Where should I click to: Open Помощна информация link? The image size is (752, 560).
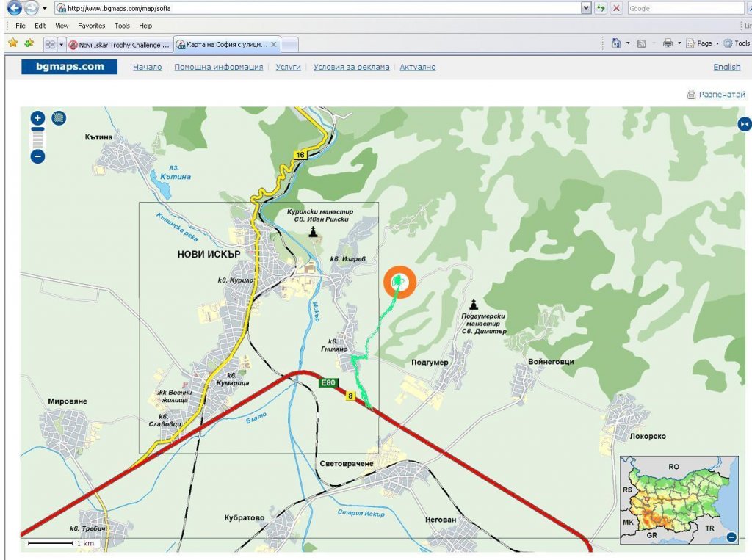[x=219, y=67]
